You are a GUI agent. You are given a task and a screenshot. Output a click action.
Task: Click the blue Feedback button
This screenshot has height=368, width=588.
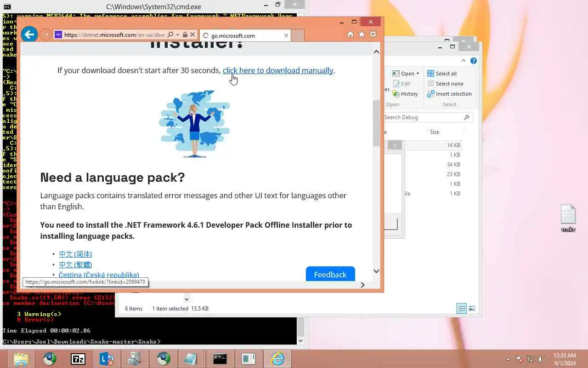[330, 274]
